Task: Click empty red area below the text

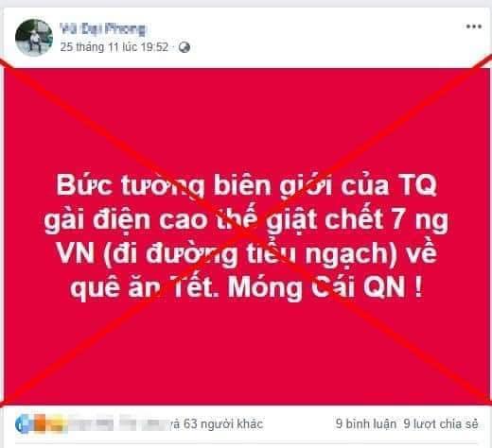Action: [247, 353]
